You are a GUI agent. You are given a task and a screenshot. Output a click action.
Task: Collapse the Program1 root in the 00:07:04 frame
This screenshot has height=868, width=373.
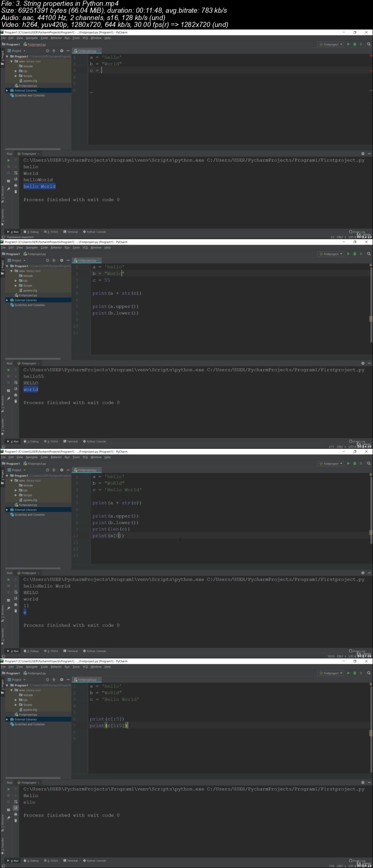coord(7,476)
